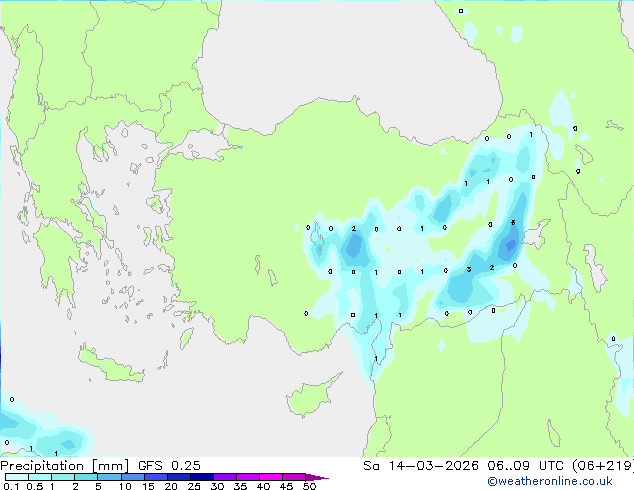This screenshot has height=490, width=634.
Task: Click the "0.5" legend scale label
Action: pyautogui.click(x=35, y=486)
